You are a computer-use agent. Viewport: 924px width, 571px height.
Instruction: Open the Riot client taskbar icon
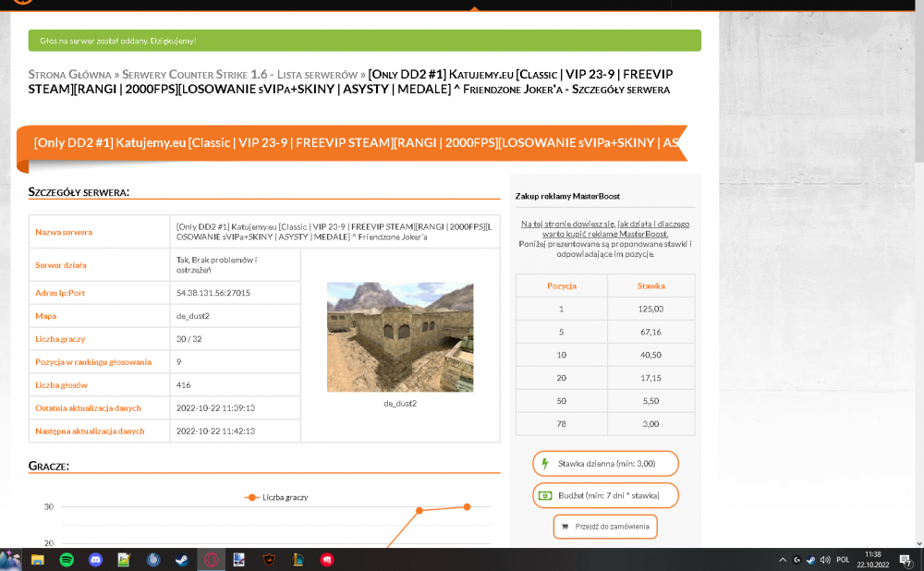pos(326,560)
